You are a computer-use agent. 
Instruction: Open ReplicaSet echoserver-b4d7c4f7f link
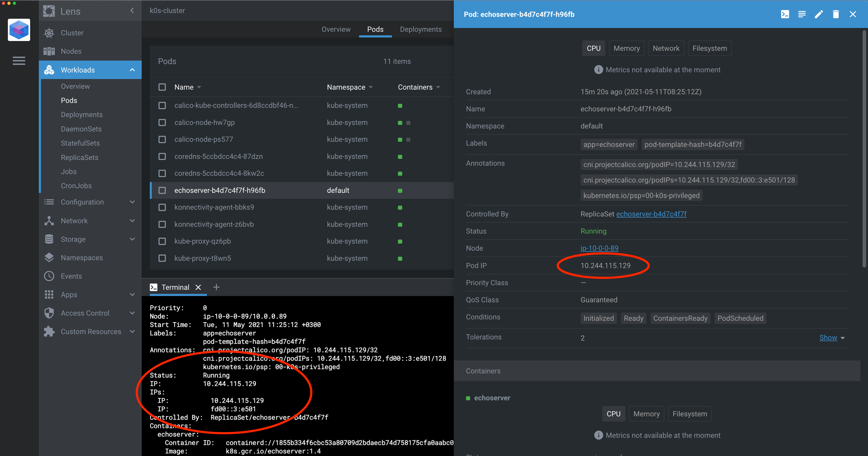click(651, 214)
